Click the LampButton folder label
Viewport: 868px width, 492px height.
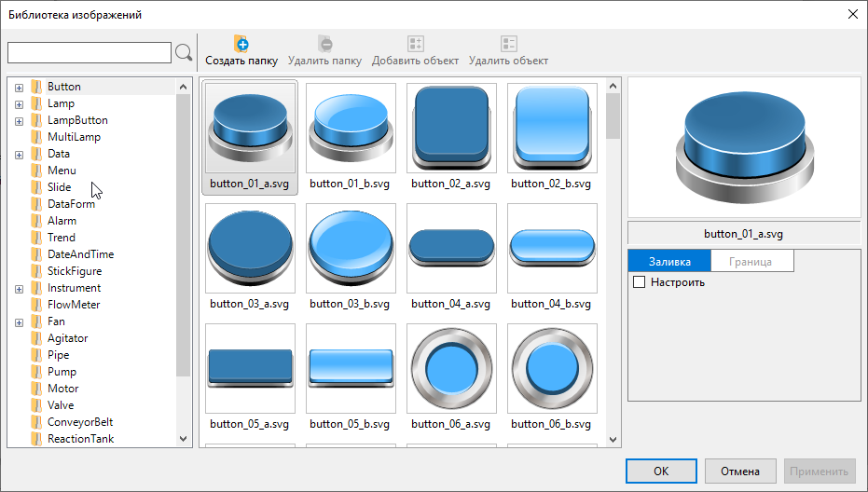[x=77, y=120]
